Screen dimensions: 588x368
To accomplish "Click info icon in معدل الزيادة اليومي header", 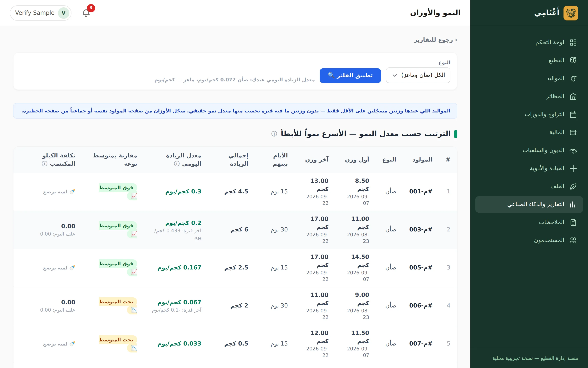I will 177,164.
